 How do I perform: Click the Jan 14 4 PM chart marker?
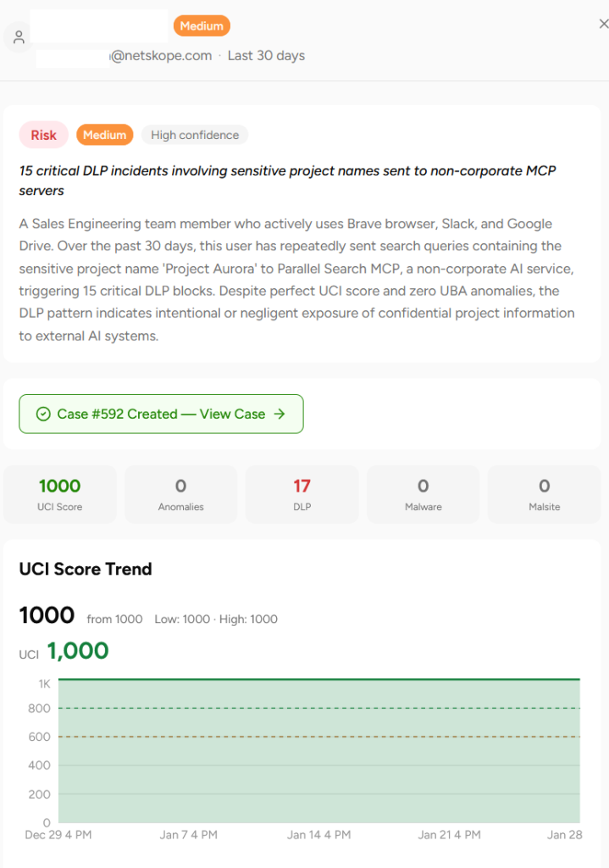pos(318,835)
